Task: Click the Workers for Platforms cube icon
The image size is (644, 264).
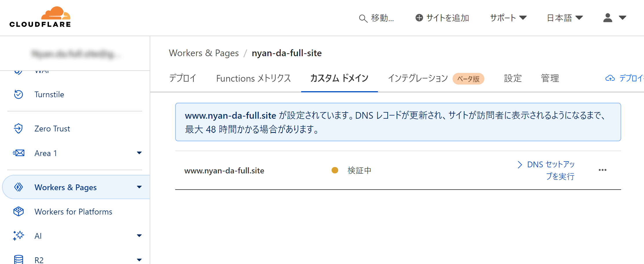Action: point(19,212)
